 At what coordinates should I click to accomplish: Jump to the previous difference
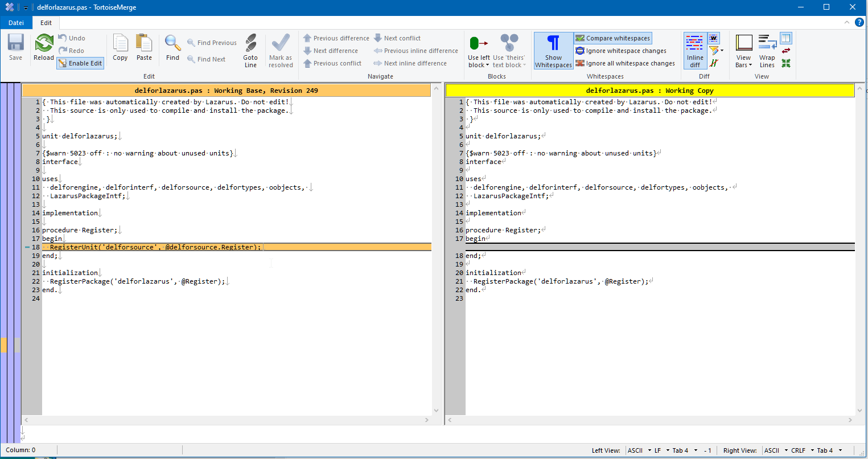coord(336,38)
